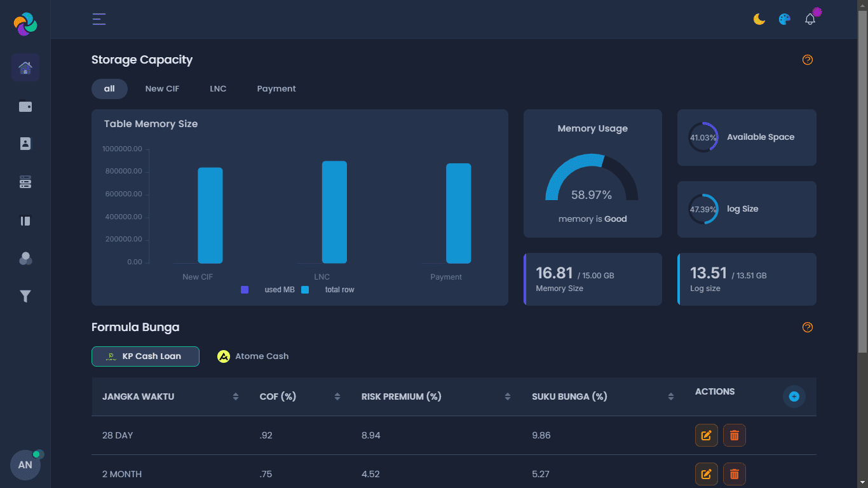Edit the 2 MONTH row

pyautogui.click(x=706, y=474)
